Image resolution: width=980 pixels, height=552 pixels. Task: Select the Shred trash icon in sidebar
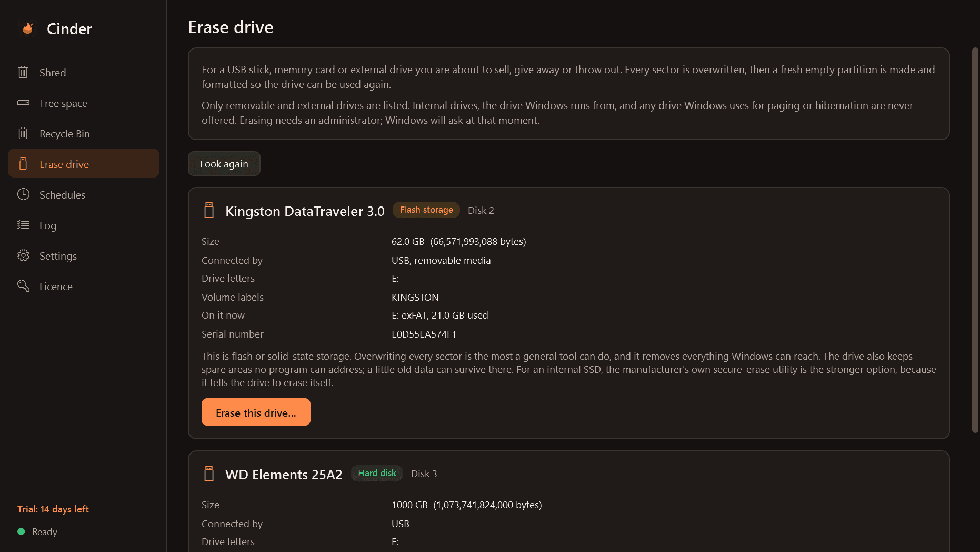pos(23,72)
